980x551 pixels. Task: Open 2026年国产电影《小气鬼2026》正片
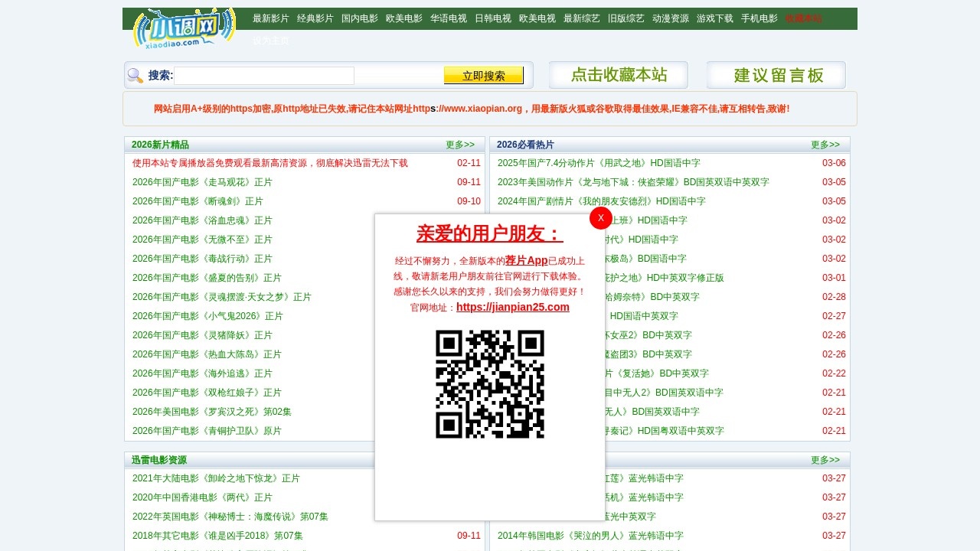click(x=207, y=316)
